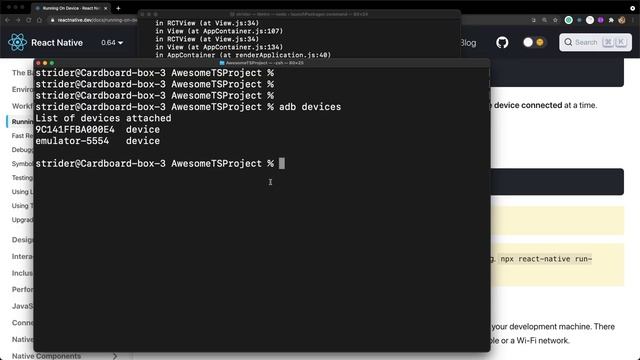The height and width of the screenshot is (360, 640).
Task: Go back with the browser back arrow
Action: click(x=7, y=20)
